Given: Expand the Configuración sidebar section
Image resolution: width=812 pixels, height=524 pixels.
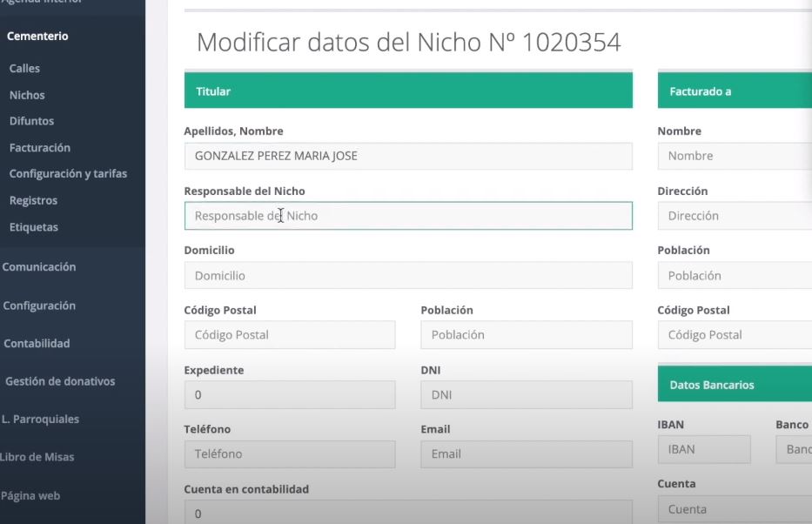Looking at the screenshot, I should [x=39, y=306].
